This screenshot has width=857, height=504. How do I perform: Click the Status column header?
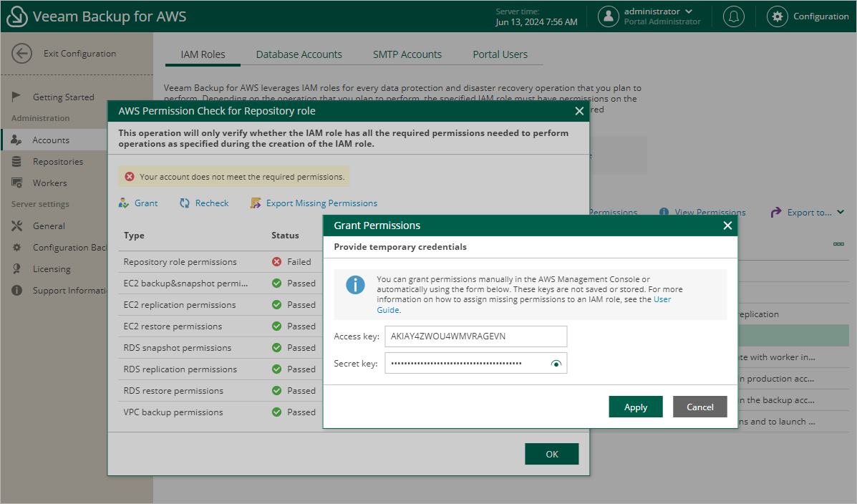[x=285, y=235]
